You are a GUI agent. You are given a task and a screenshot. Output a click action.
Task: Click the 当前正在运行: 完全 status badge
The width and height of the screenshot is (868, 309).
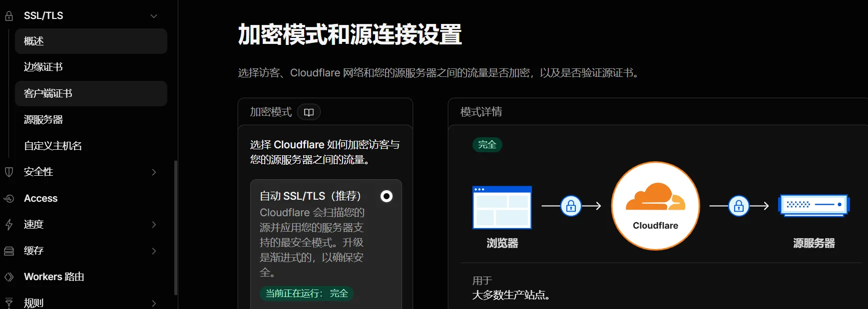click(x=307, y=294)
